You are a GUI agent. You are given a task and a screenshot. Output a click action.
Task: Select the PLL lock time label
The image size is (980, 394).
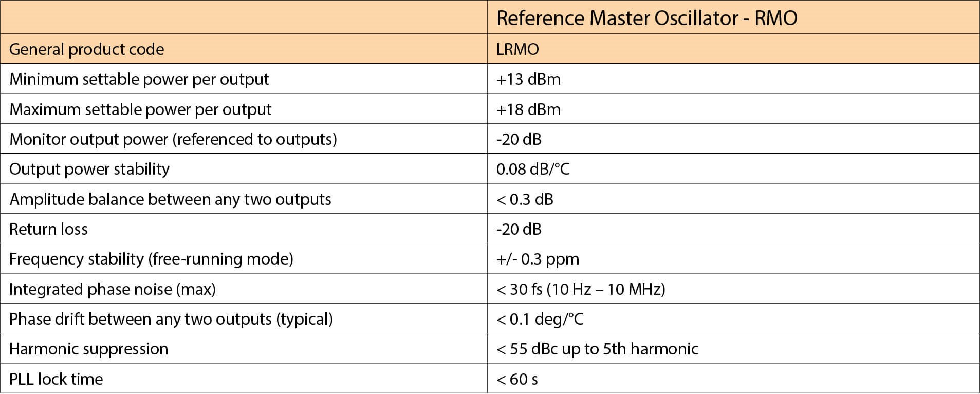click(x=56, y=379)
